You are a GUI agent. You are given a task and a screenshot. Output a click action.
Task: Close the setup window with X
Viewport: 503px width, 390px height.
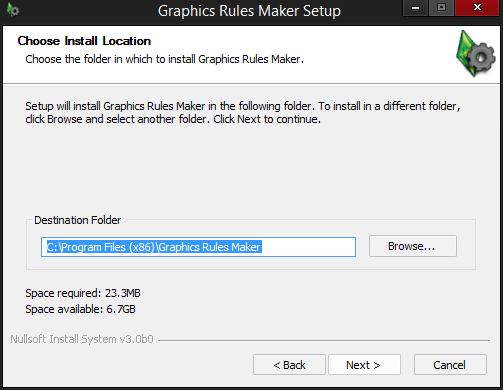tap(477, 8)
